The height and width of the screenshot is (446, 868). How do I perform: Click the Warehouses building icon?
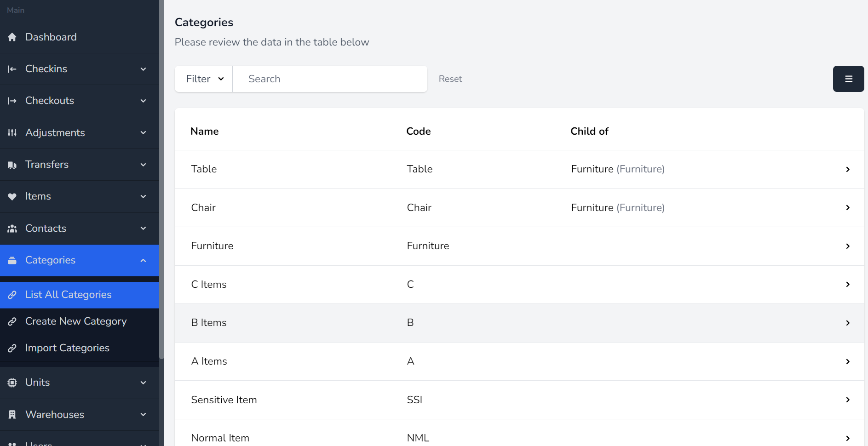[x=12, y=415]
